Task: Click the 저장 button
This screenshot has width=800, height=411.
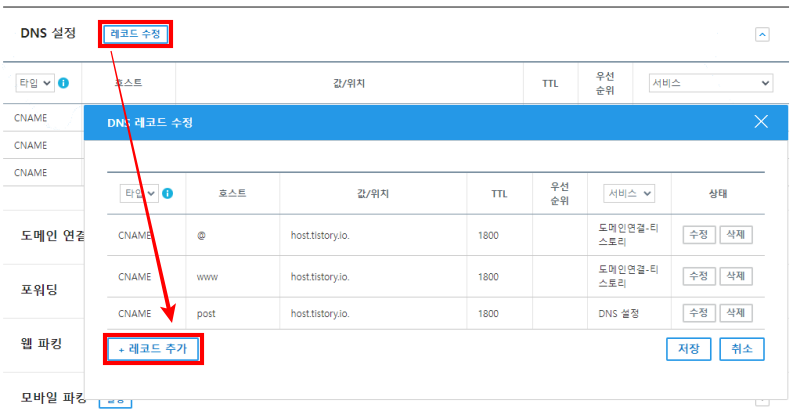Action: click(x=688, y=349)
